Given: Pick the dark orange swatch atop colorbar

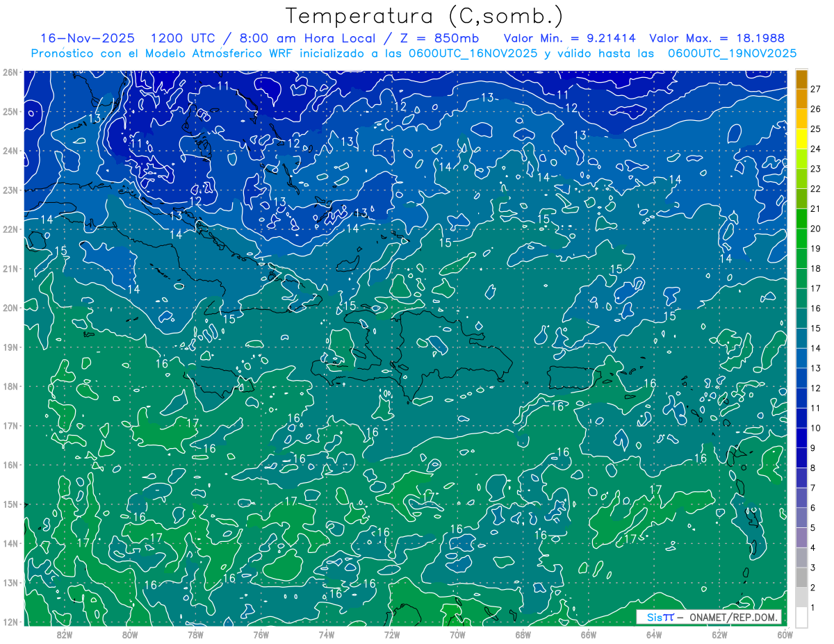Looking at the screenshot, I should click(x=801, y=79).
